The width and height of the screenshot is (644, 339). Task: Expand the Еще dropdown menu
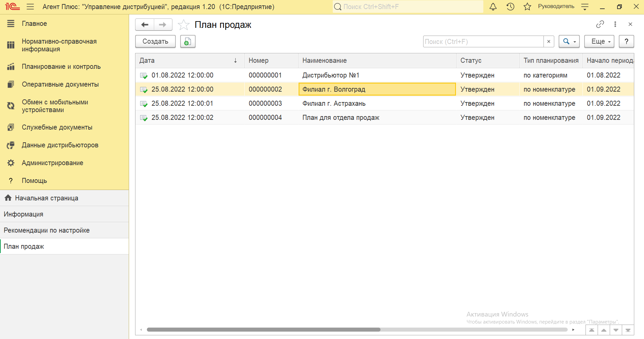pyautogui.click(x=599, y=41)
